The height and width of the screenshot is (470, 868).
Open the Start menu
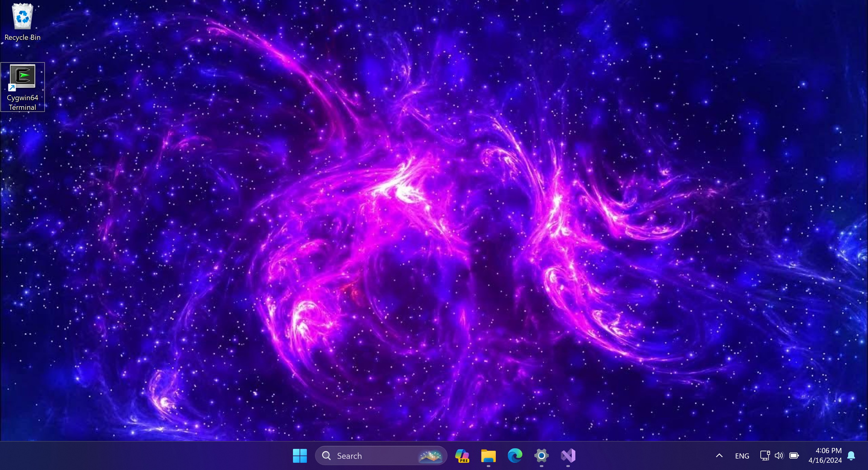click(300, 456)
